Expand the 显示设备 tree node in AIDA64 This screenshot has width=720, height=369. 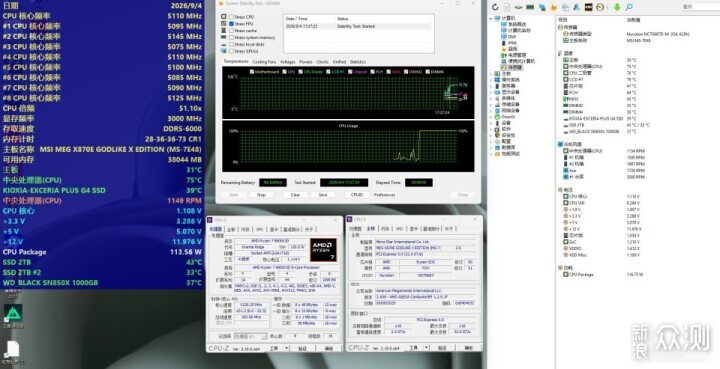491,92
